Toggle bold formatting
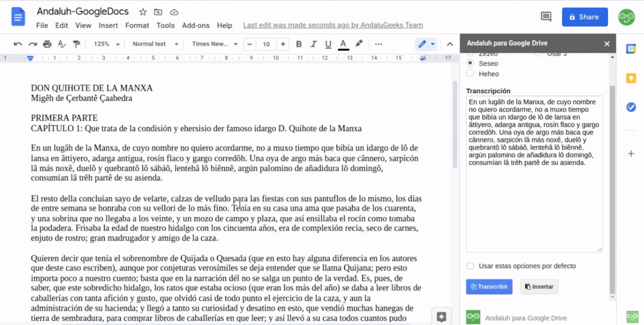 point(299,44)
